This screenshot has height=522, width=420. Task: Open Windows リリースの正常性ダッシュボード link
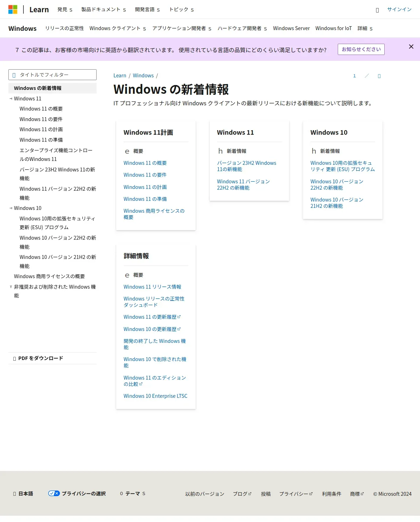click(154, 302)
